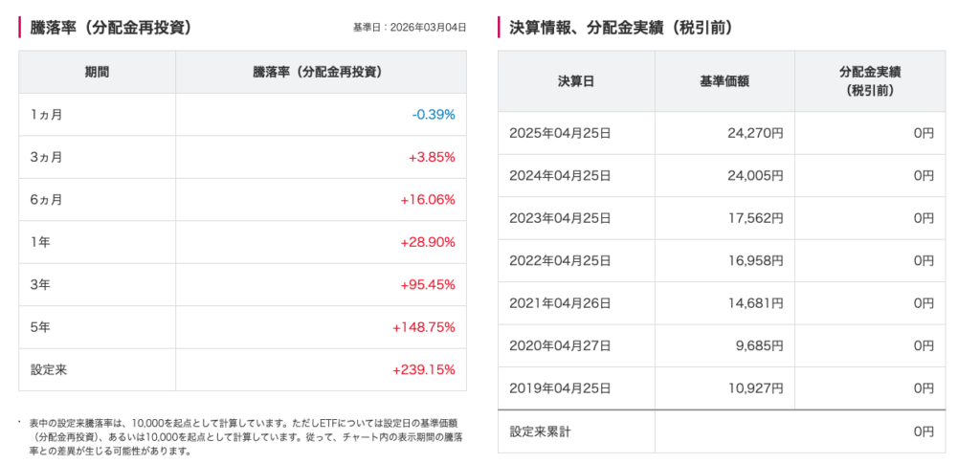
Task: Click the 設定来 return value +239.15%
Action: pyautogui.click(x=424, y=369)
